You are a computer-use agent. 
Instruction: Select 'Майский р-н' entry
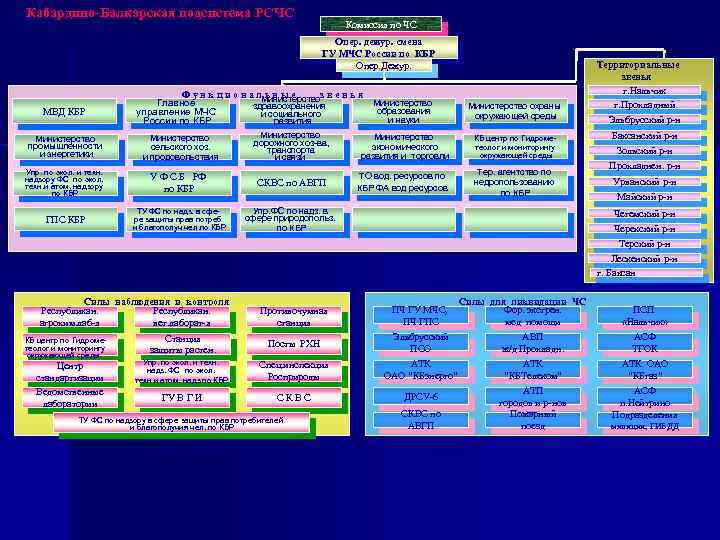644,197
